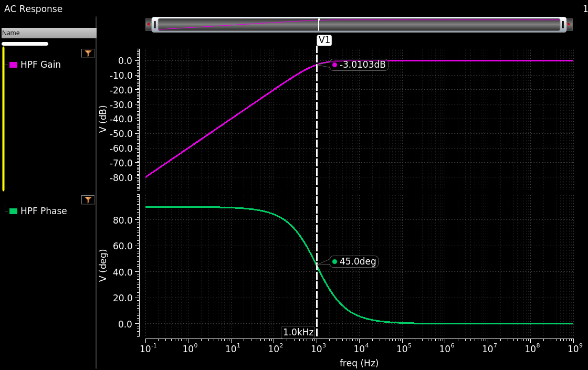This screenshot has width=588, height=370.
Task: Click the -3.0103dB marker readout
Action: point(362,65)
